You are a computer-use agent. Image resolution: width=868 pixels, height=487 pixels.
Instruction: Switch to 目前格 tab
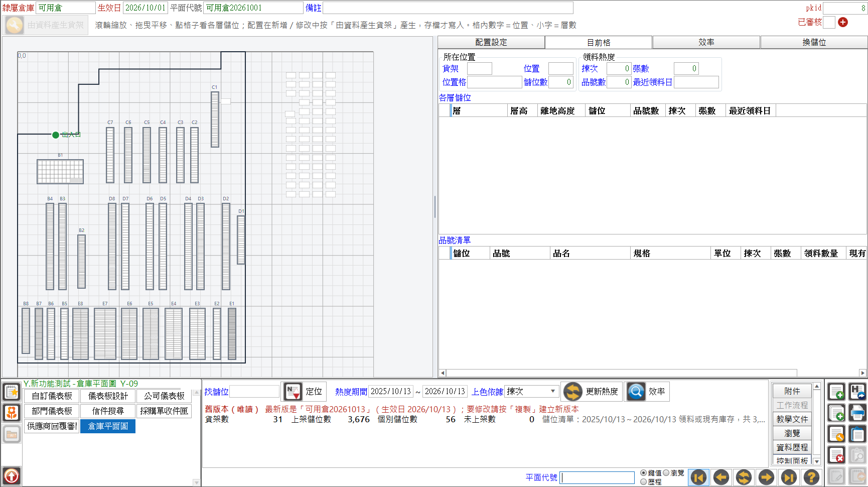pyautogui.click(x=599, y=42)
